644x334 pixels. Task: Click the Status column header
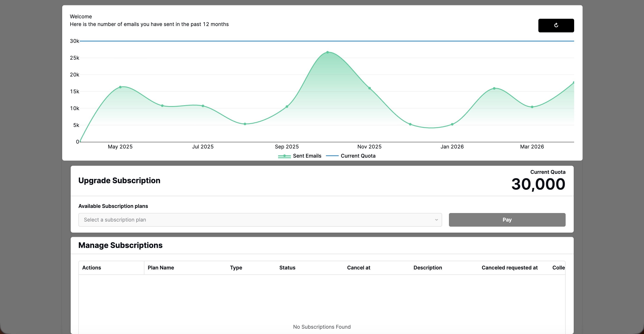coord(287,268)
